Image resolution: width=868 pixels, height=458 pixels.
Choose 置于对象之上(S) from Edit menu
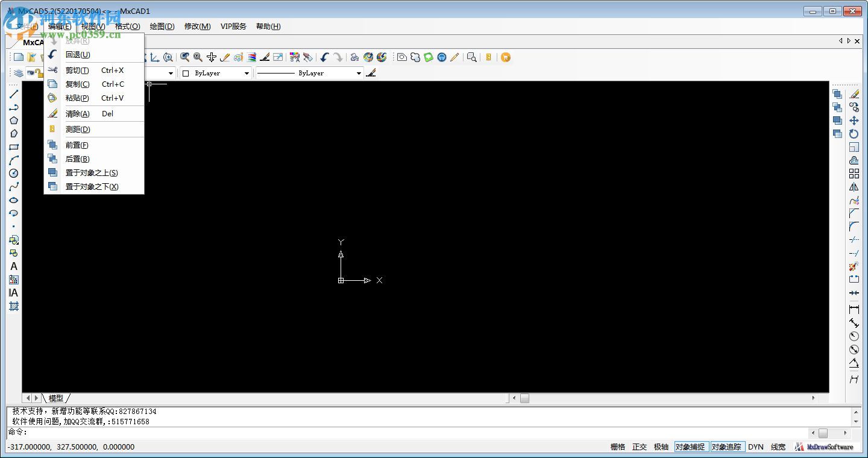click(94, 173)
